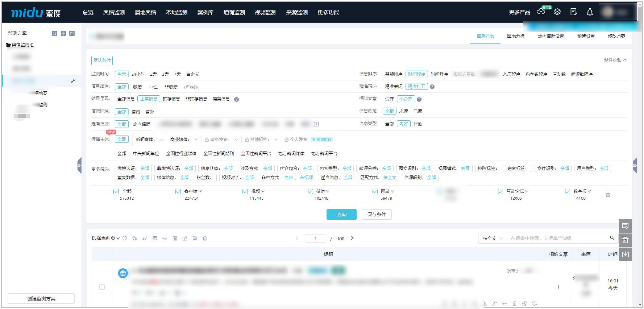
Task: Delete selected items via toolbar trash icon
Action: click(x=205, y=238)
